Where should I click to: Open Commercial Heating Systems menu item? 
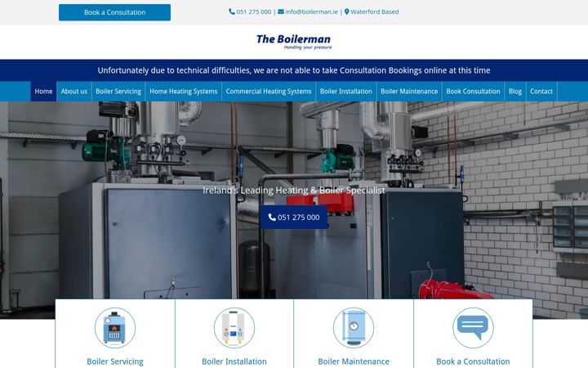coord(269,92)
